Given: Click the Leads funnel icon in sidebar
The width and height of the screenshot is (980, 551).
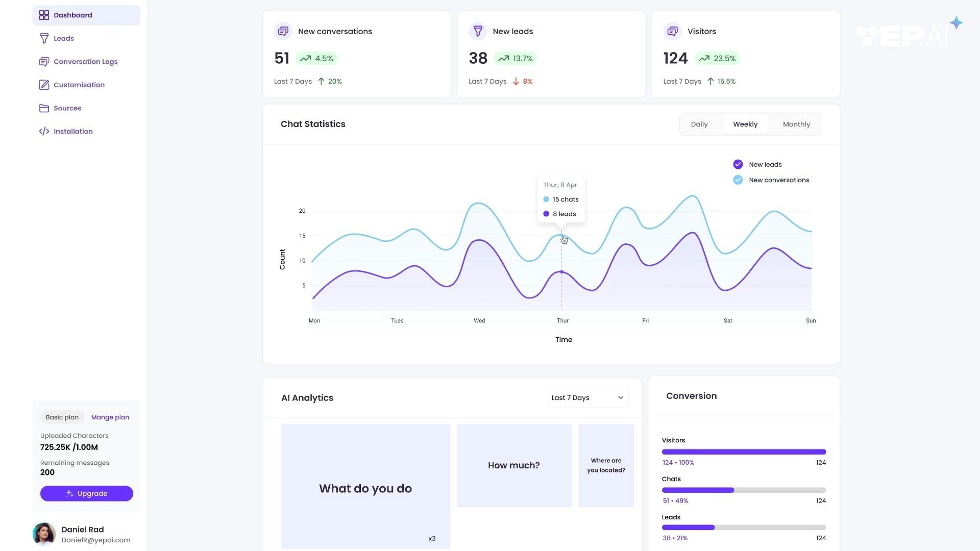Looking at the screenshot, I should click(x=44, y=38).
